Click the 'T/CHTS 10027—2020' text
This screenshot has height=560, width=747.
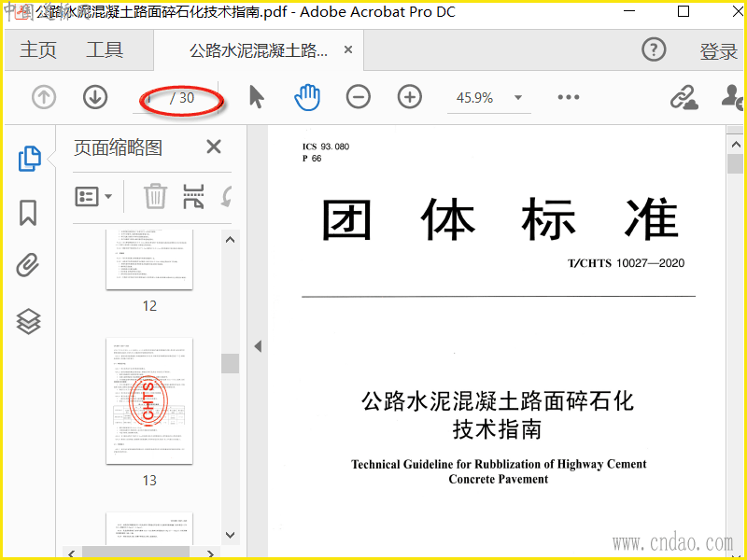[x=626, y=263]
